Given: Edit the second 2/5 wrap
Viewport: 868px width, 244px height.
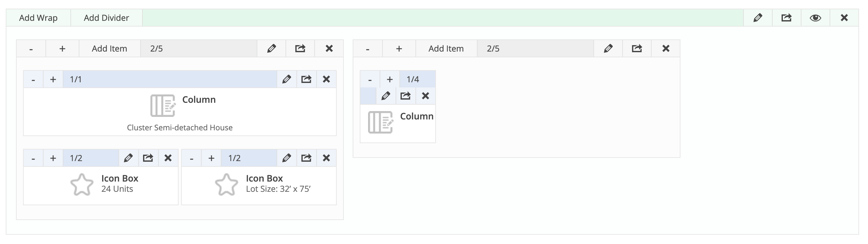Looking at the screenshot, I should [x=608, y=49].
